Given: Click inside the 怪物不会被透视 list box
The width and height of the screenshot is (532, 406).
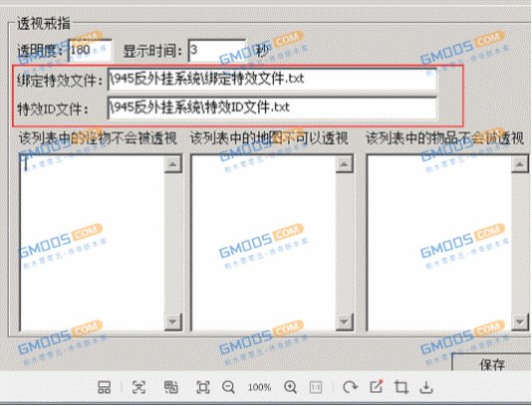Looking at the screenshot, I should click(93, 243).
